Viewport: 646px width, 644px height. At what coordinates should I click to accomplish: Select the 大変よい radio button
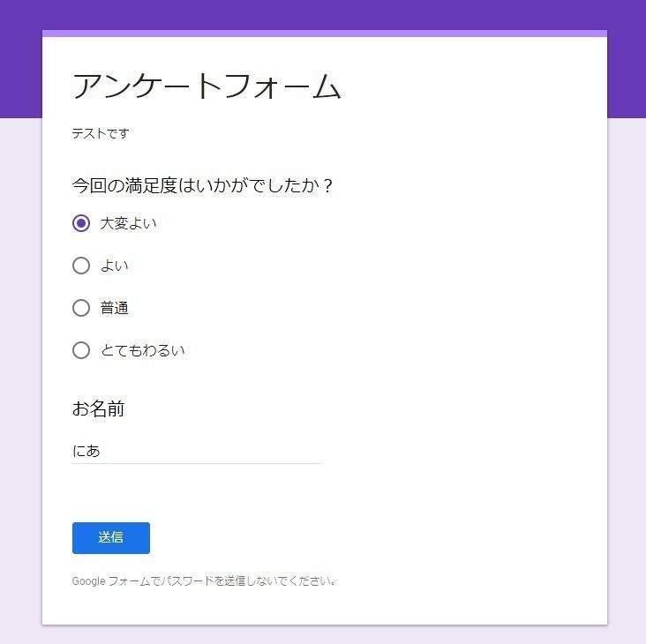tap(81, 223)
